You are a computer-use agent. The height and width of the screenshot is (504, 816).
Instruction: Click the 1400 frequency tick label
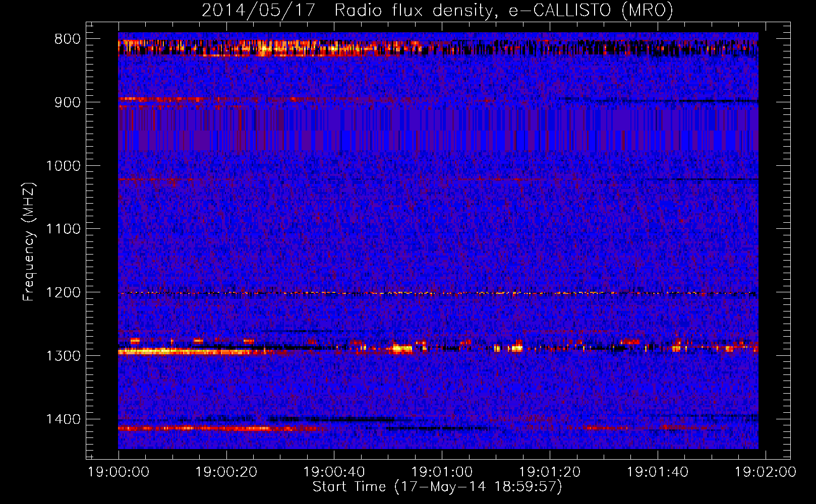(63, 419)
